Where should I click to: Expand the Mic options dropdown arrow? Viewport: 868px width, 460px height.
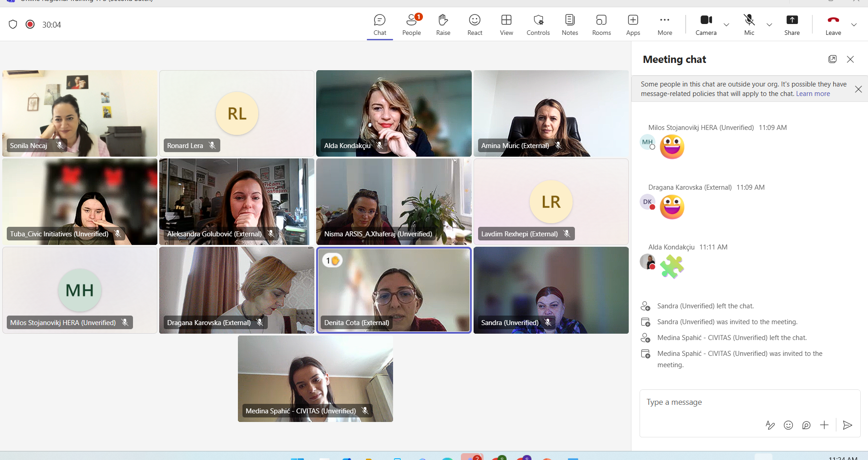point(769,25)
